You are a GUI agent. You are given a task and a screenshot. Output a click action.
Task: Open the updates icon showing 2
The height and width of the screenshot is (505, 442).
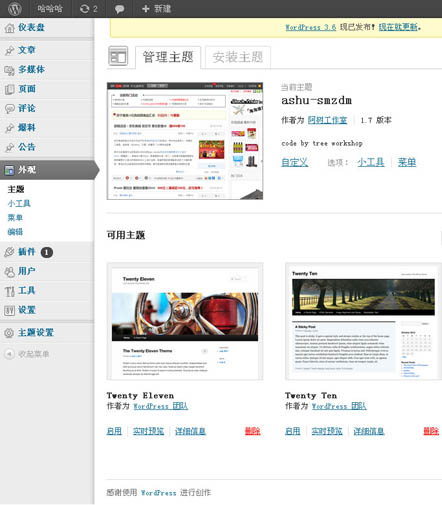[x=88, y=9]
